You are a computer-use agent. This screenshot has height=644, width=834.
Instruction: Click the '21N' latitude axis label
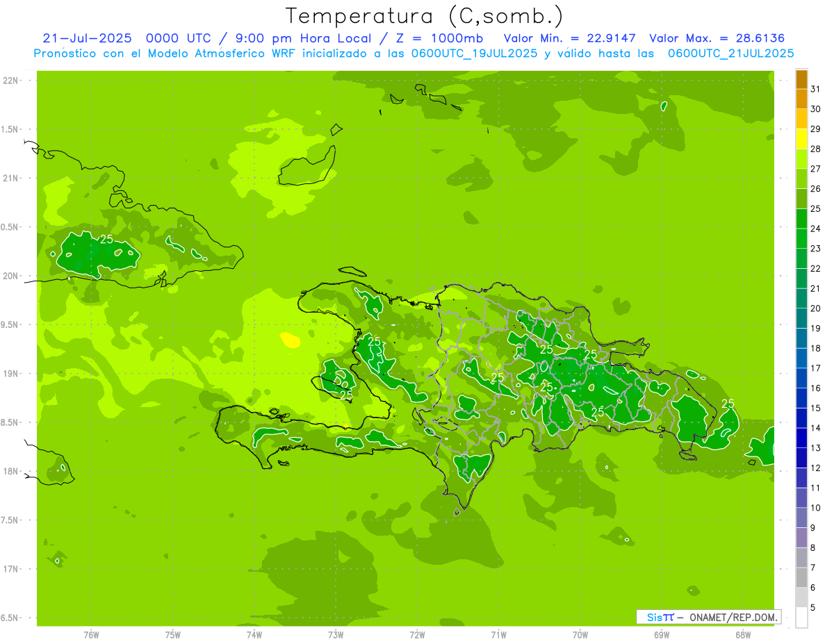pyautogui.click(x=10, y=179)
